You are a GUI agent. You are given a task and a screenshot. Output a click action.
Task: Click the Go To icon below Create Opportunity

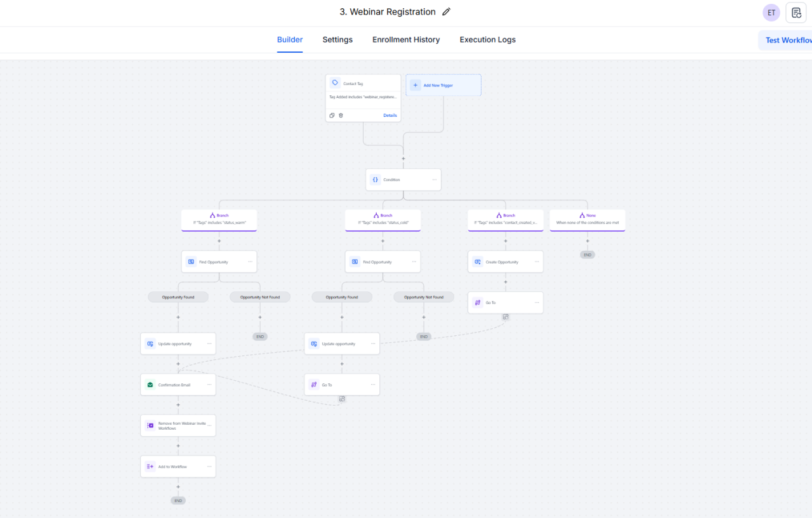(478, 303)
